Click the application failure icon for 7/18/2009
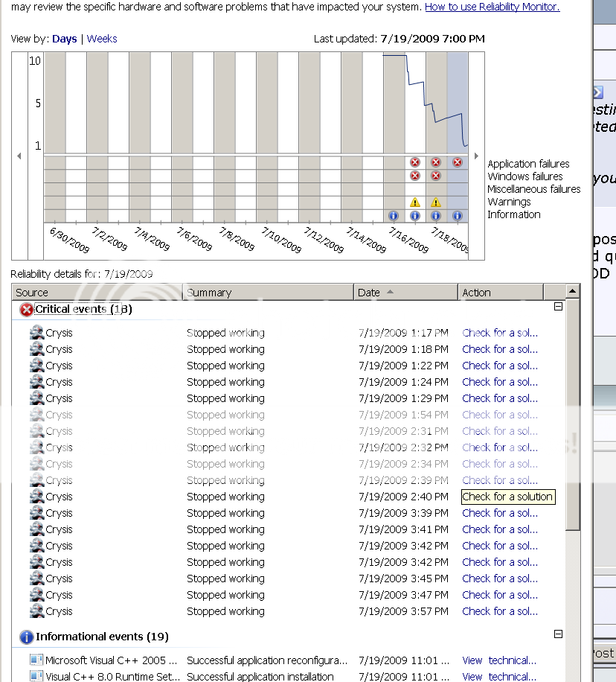The width and height of the screenshot is (616, 682). point(436,162)
